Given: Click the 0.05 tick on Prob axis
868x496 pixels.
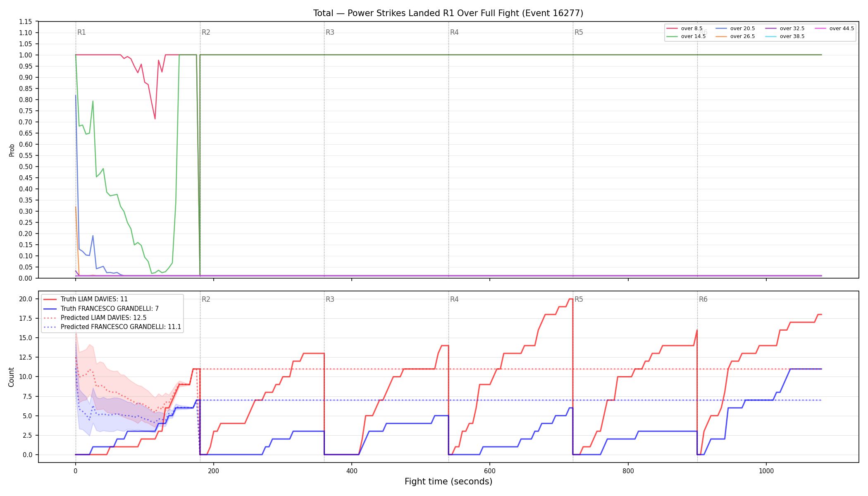Looking at the screenshot, I should [26, 267].
